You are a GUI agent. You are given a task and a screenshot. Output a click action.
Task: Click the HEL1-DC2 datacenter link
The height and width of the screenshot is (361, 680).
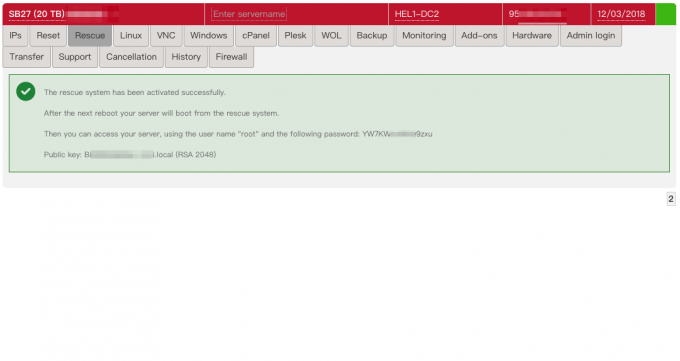(x=417, y=14)
